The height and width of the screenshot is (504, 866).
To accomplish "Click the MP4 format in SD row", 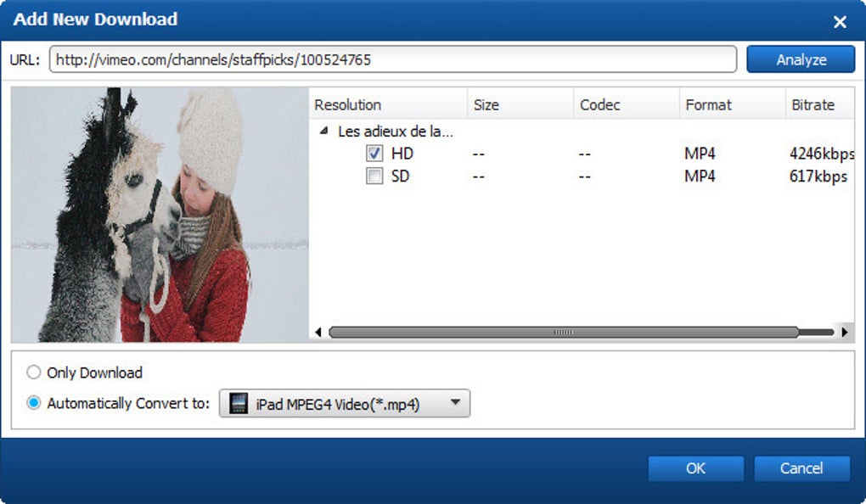I will click(x=700, y=176).
